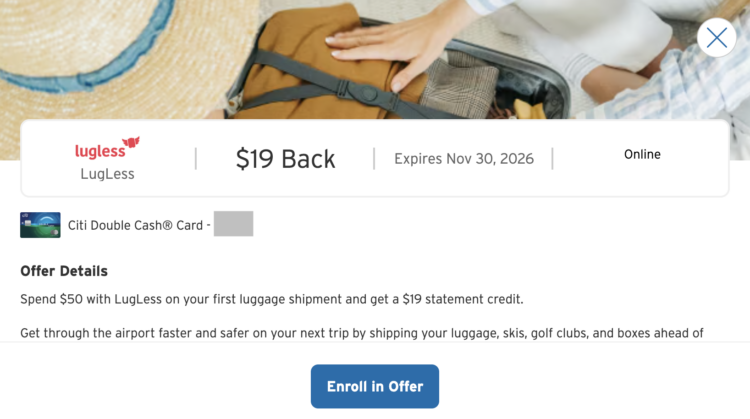The width and height of the screenshot is (750, 419).
Task: Close the offer dialog with the X icon
Action: click(x=716, y=38)
